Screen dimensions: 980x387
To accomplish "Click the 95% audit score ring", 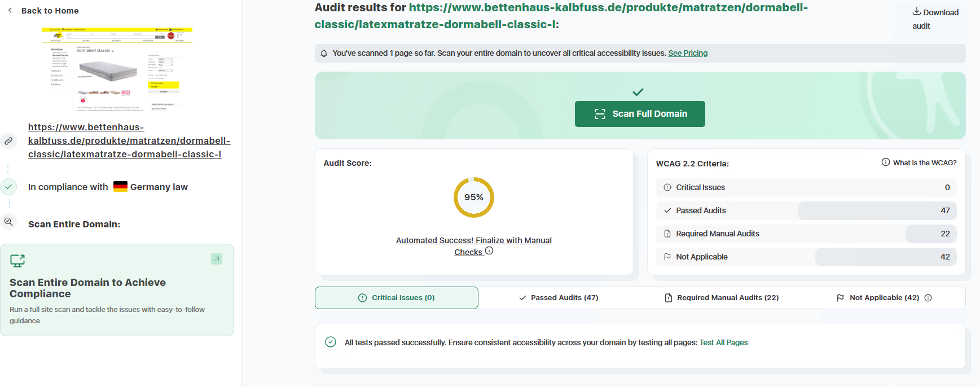I will (x=474, y=197).
